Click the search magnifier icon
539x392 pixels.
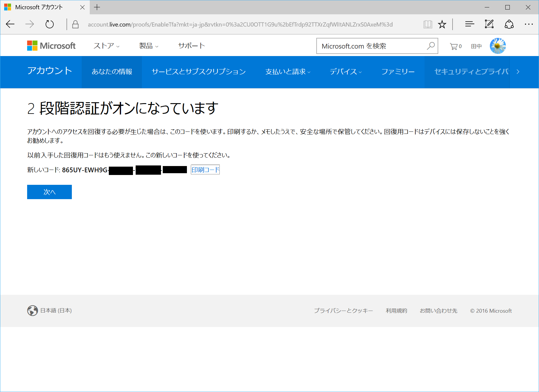point(430,46)
